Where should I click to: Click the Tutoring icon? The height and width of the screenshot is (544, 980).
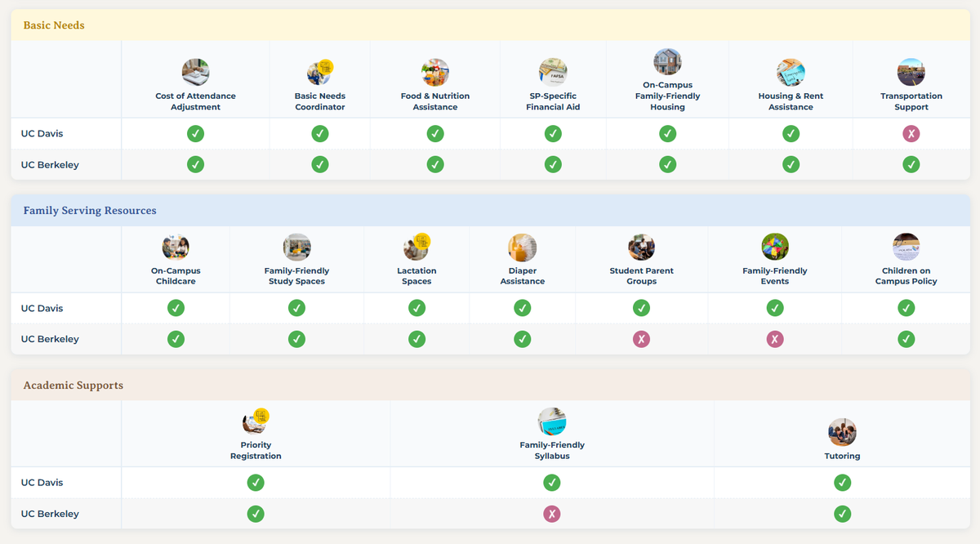coord(842,432)
